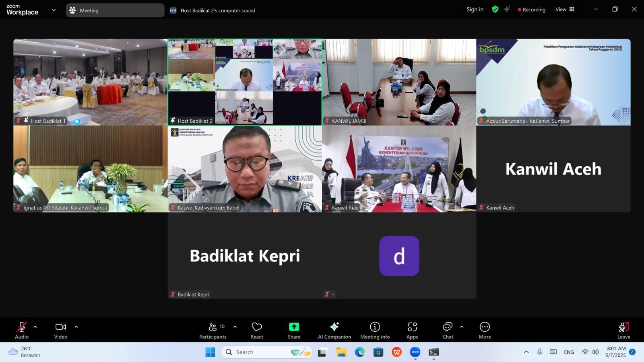The height and width of the screenshot is (362, 644).
Task: Expand audio settings with the Audio chevron
Action: (x=35, y=327)
